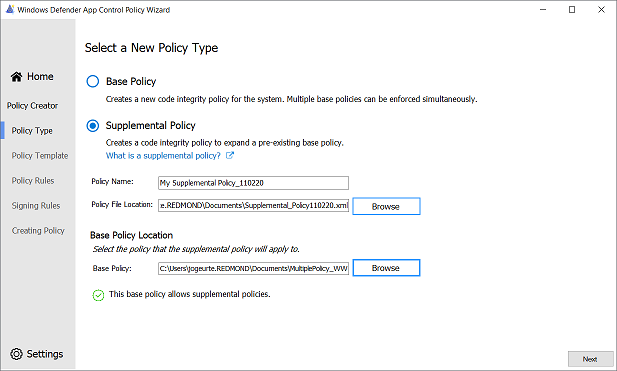
Task: Click the Home house icon in sidebar
Action: click(x=17, y=77)
